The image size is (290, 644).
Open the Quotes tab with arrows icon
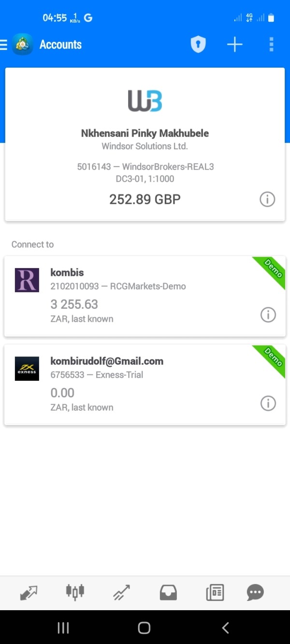[x=29, y=592]
